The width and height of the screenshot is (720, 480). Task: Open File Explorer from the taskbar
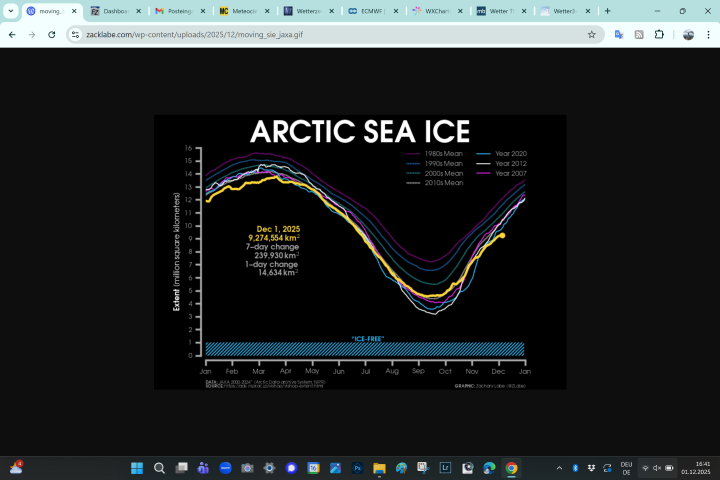point(379,467)
